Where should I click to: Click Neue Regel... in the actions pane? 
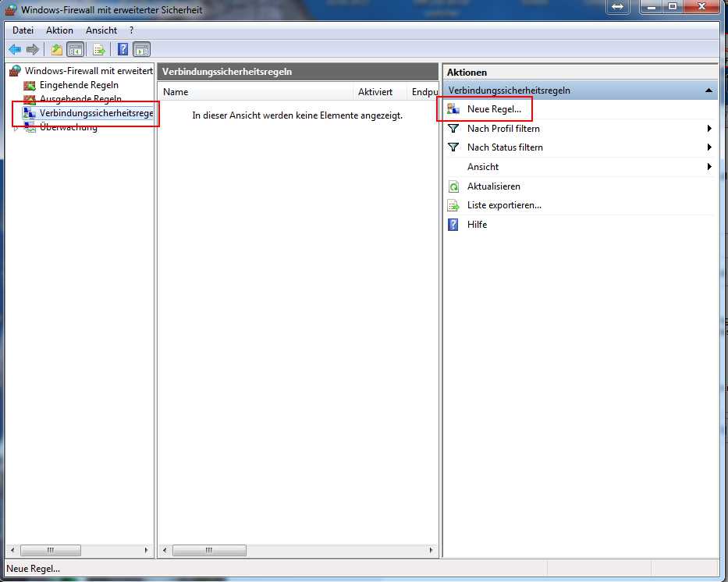[x=494, y=109]
